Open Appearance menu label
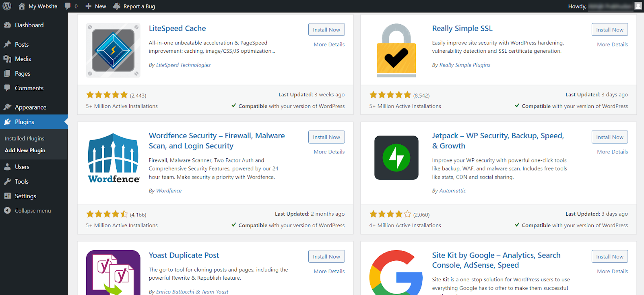The width and height of the screenshot is (644, 295). coord(31,107)
